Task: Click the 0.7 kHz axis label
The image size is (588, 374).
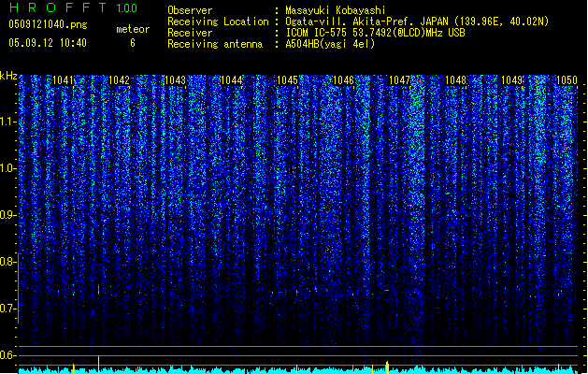Action: [x=7, y=309]
